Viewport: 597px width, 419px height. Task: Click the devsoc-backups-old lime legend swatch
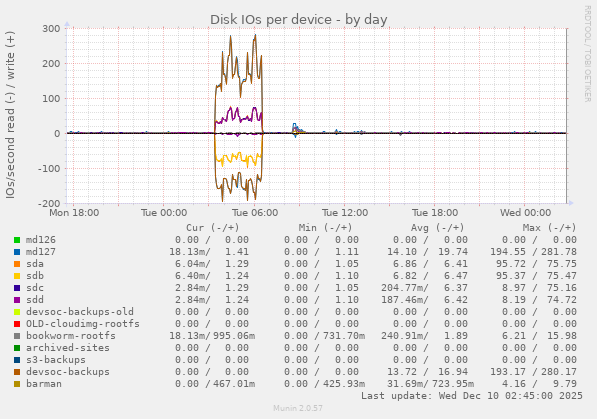pos(17,312)
